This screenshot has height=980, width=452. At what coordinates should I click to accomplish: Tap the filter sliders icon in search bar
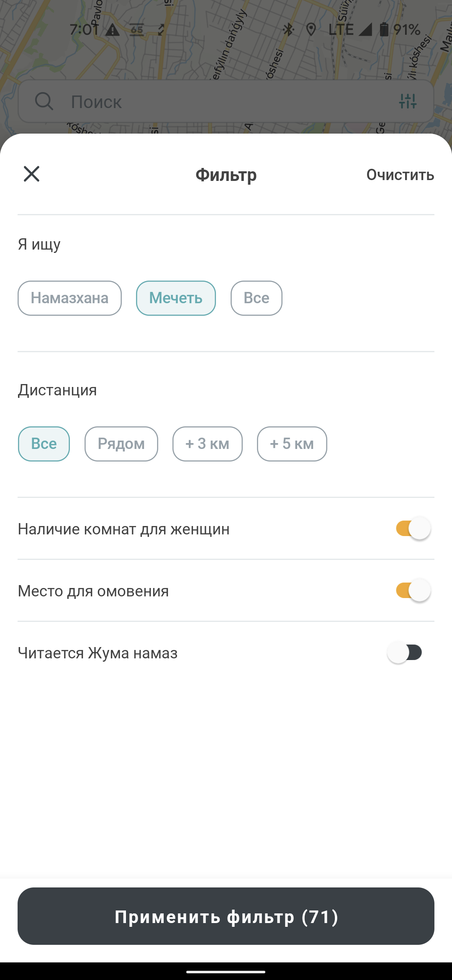(x=408, y=101)
